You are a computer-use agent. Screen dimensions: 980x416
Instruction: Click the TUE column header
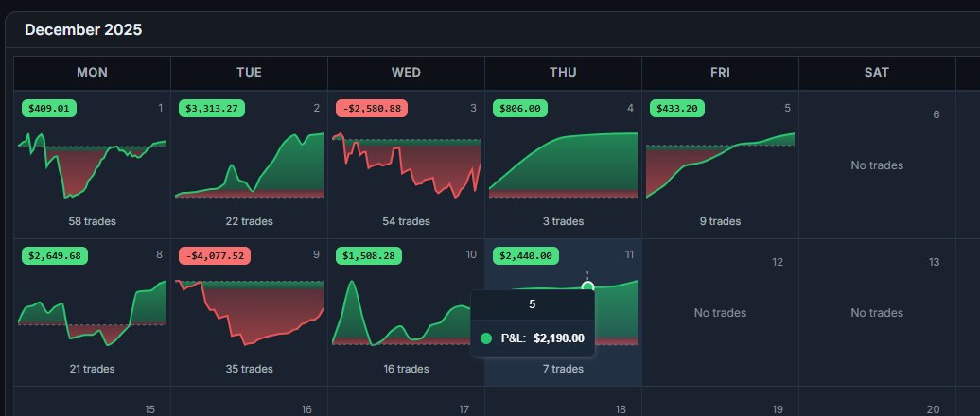tap(250, 73)
